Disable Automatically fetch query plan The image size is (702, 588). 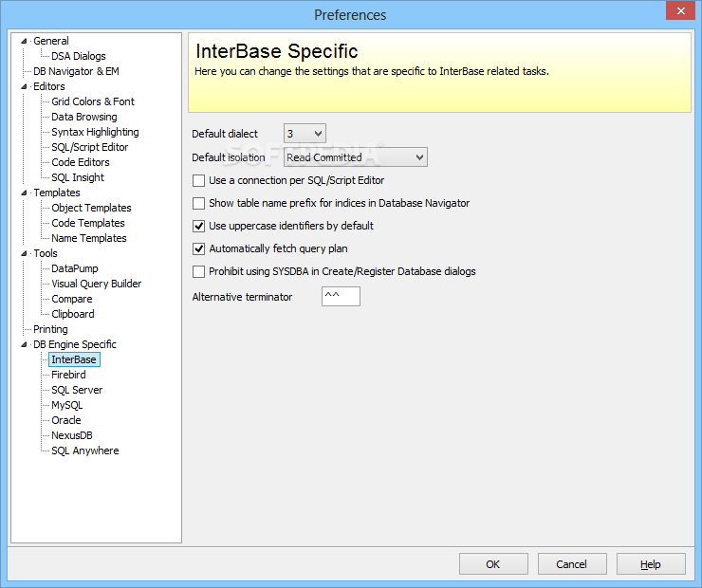199,248
